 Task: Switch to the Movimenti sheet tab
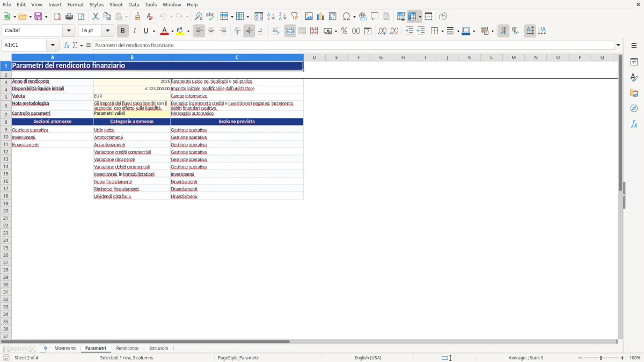65,349
